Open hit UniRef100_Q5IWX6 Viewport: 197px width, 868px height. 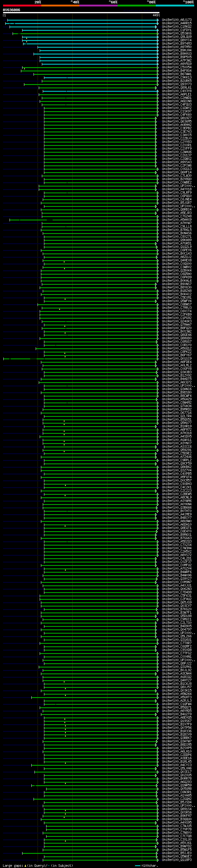[176, 34]
